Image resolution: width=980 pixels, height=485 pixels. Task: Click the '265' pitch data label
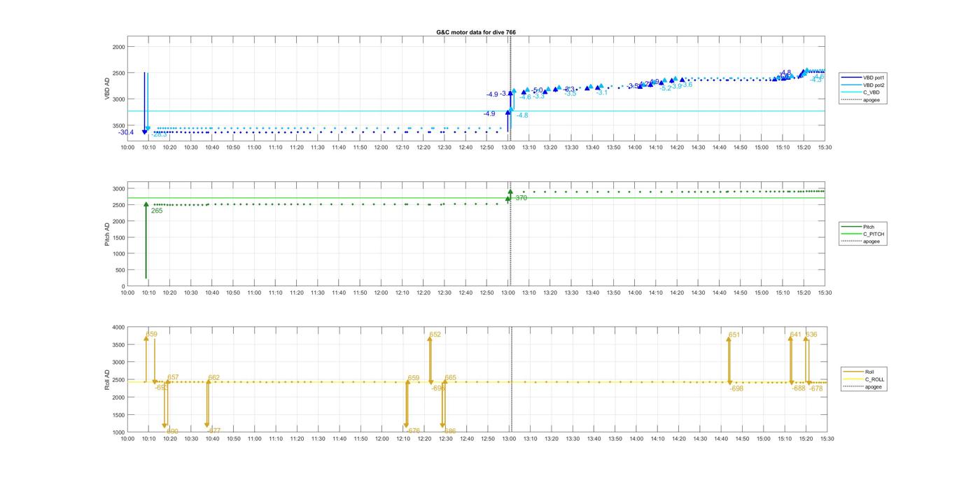pyautogui.click(x=157, y=210)
